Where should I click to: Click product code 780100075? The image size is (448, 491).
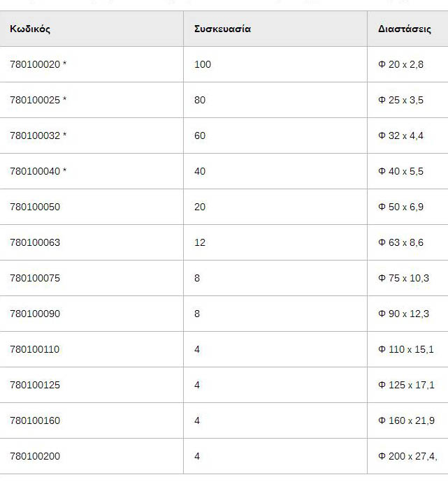[35, 278]
